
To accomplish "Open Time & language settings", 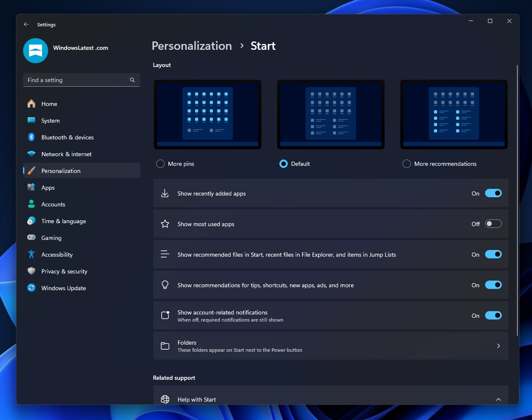I will (82, 221).
